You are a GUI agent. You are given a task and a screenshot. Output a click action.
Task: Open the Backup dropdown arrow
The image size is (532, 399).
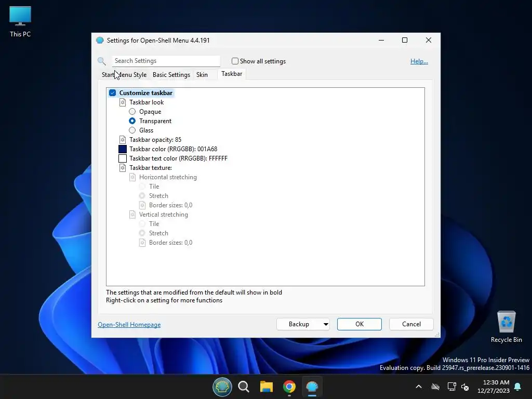pyautogui.click(x=326, y=324)
